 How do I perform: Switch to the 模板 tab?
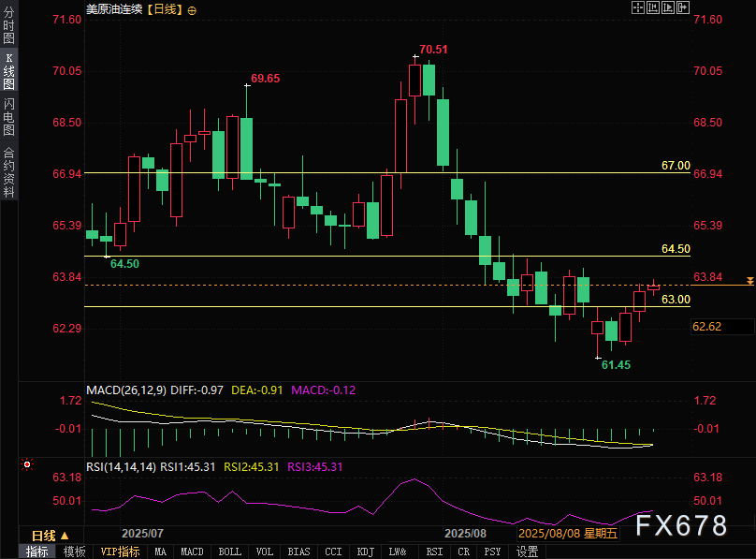pos(75,552)
